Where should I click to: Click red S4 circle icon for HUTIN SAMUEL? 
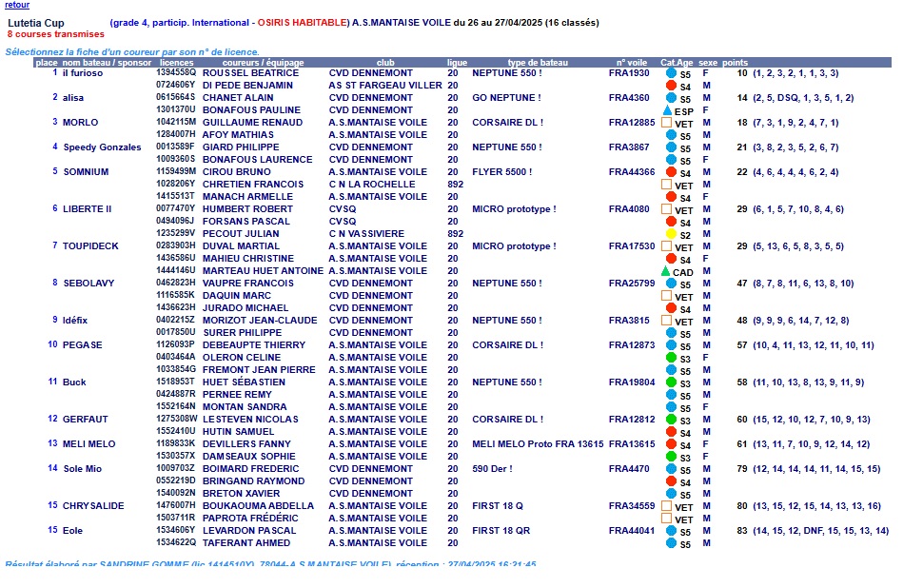(x=671, y=432)
